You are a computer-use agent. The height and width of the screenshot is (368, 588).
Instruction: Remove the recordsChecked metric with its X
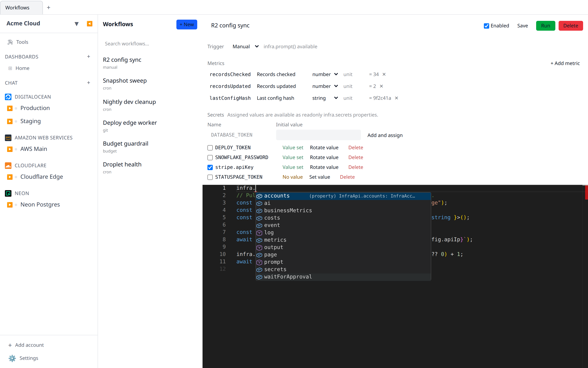pyautogui.click(x=384, y=74)
